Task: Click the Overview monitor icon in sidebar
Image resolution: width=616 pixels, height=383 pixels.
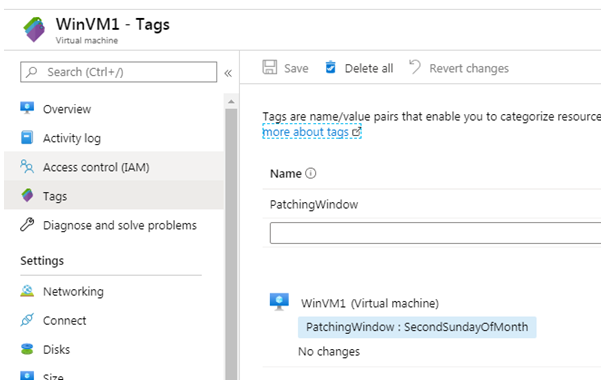Action: pyautogui.click(x=27, y=108)
